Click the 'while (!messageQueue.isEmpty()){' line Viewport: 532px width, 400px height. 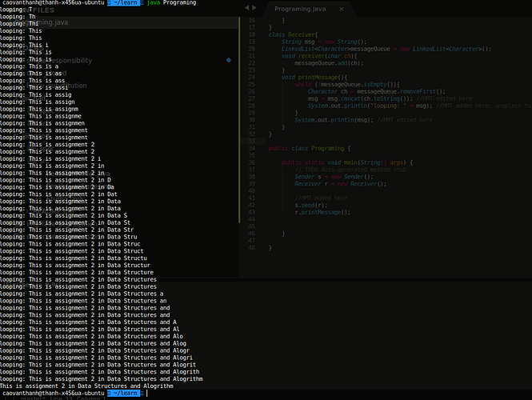coord(347,85)
